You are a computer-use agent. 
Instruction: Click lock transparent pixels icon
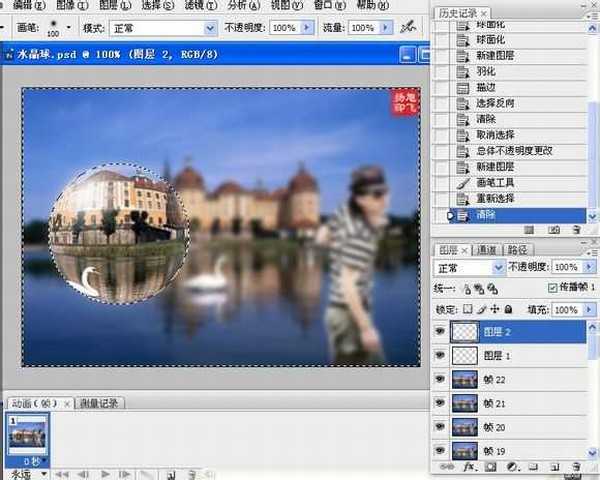[467, 310]
